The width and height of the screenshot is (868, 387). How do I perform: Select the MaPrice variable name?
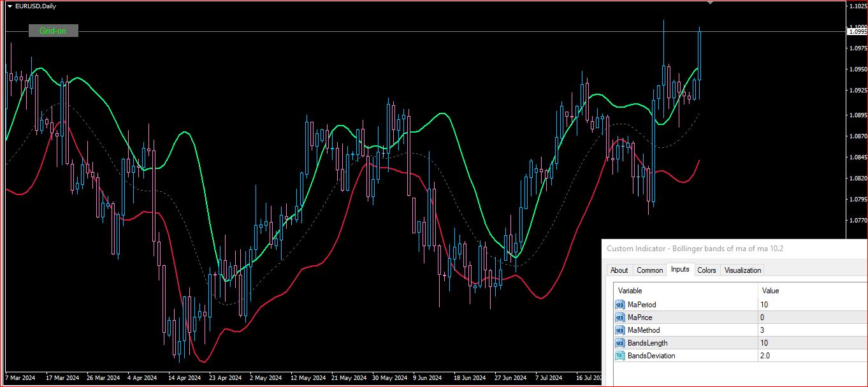click(640, 318)
